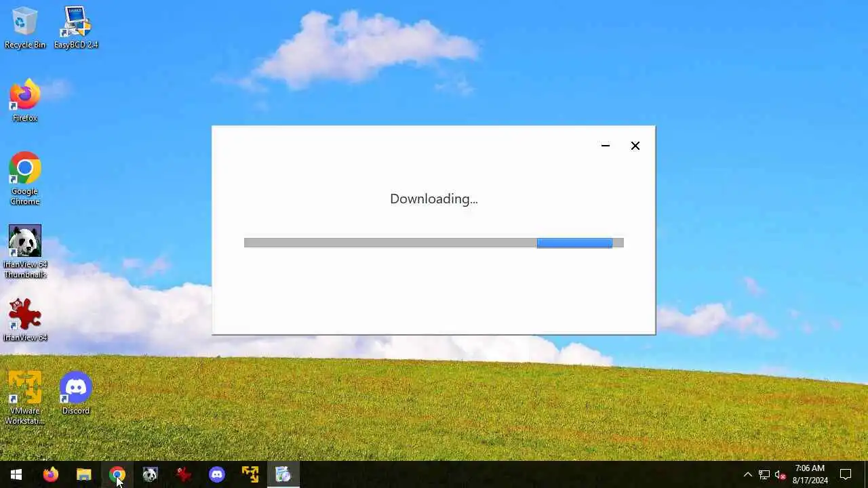Image resolution: width=868 pixels, height=488 pixels.
Task: Open the Recycle Bin desktop icon
Action: coord(25,28)
